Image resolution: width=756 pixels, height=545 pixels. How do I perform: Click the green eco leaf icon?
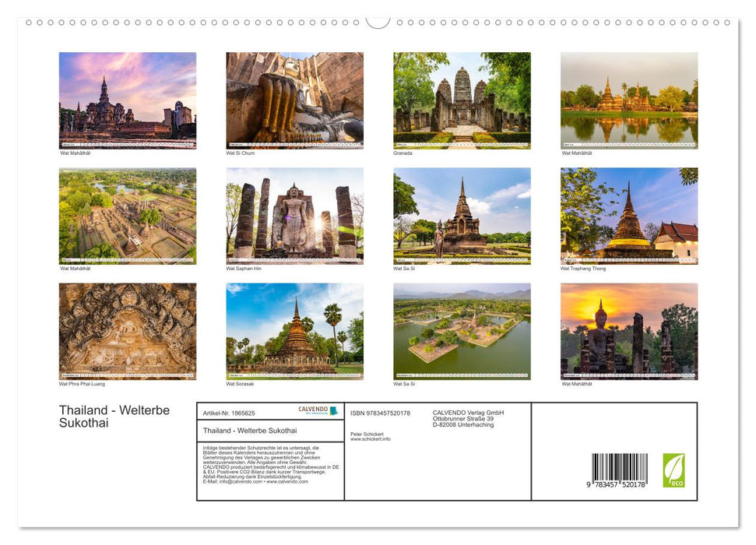673,470
